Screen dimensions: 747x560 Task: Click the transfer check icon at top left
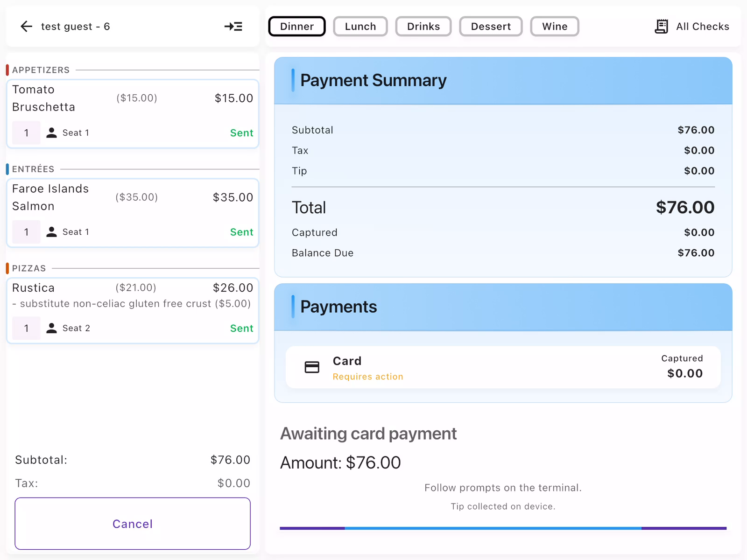[x=233, y=27]
